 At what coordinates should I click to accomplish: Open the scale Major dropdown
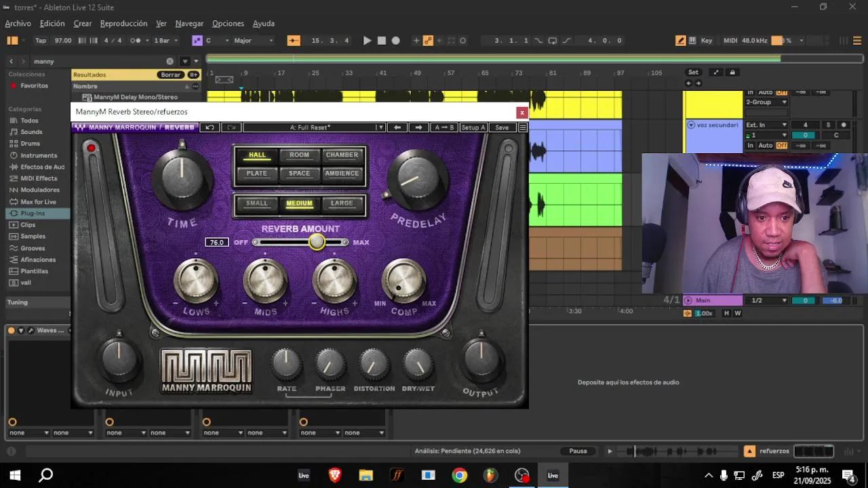tap(253, 41)
